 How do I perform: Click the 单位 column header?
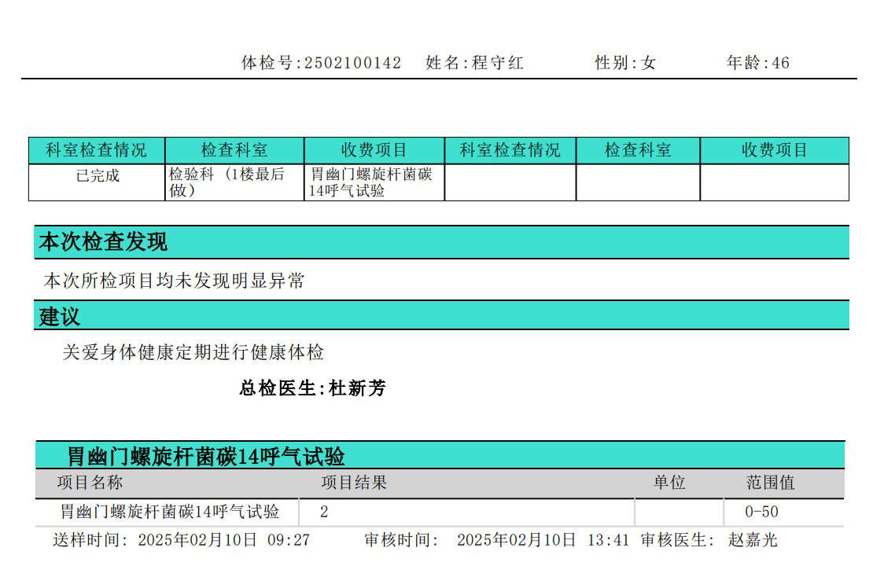pos(669,482)
